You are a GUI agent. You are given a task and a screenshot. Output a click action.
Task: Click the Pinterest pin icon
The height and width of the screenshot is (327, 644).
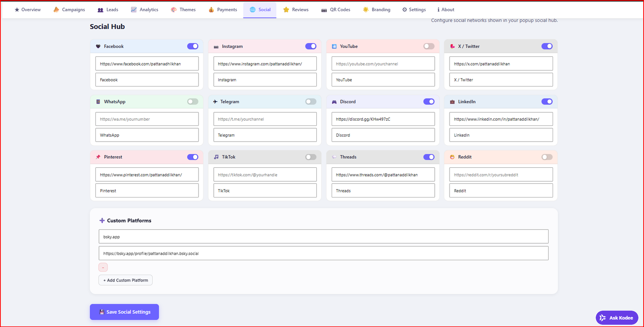[98, 157]
